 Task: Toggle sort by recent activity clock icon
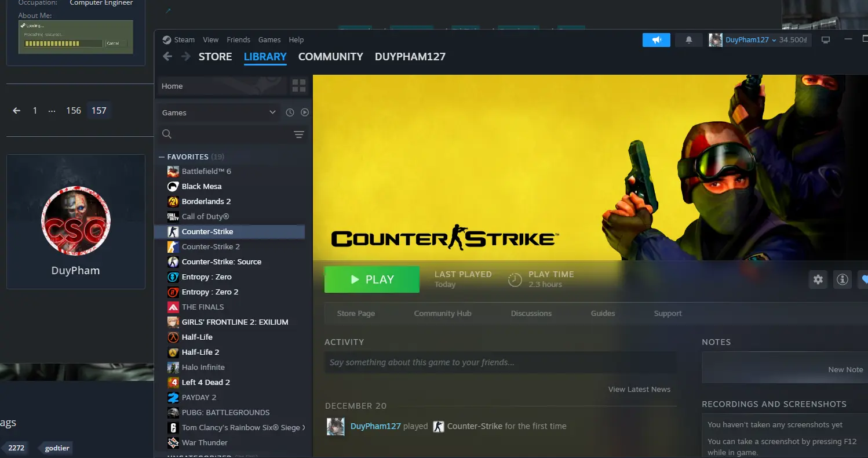point(290,112)
